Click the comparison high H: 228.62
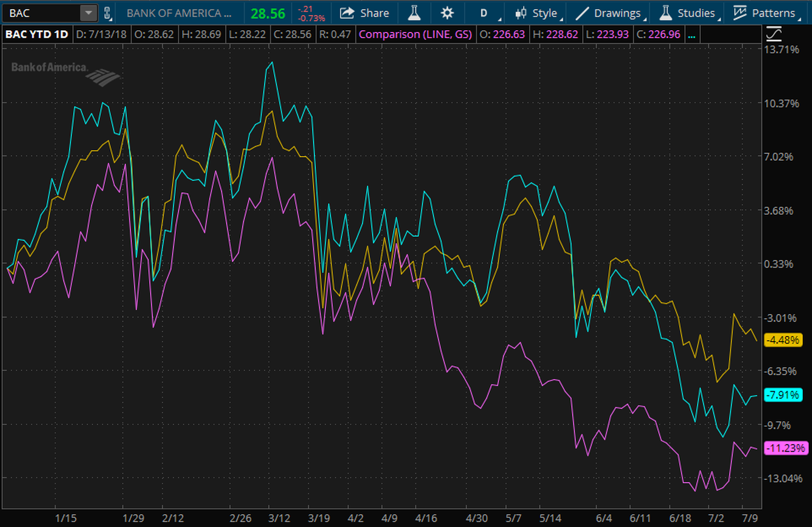 coord(555,34)
